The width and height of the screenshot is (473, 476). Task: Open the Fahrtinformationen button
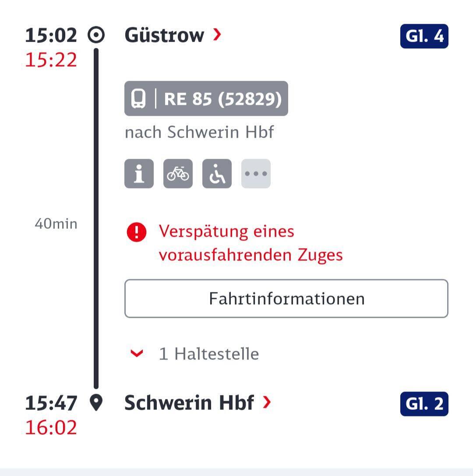pyautogui.click(x=286, y=298)
